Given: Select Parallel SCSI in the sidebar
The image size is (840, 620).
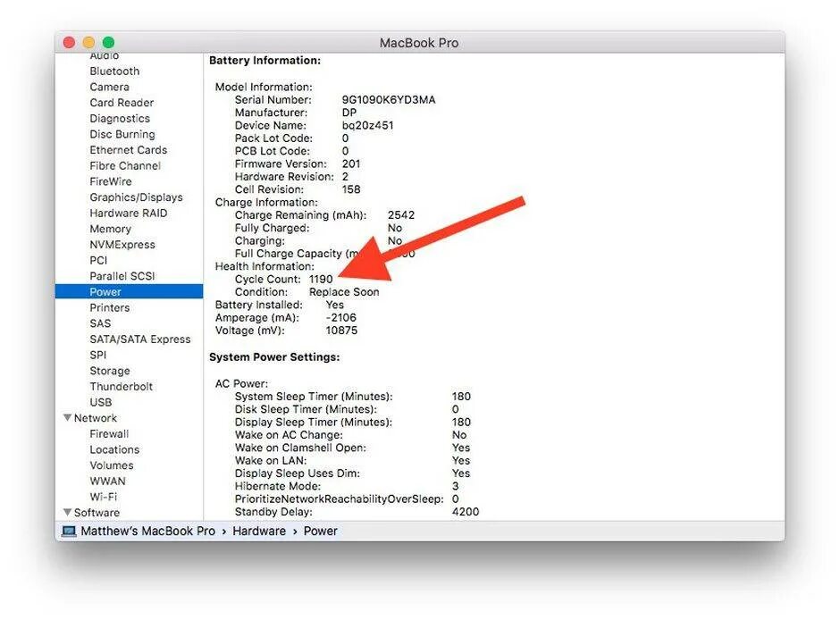Looking at the screenshot, I should click(122, 276).
